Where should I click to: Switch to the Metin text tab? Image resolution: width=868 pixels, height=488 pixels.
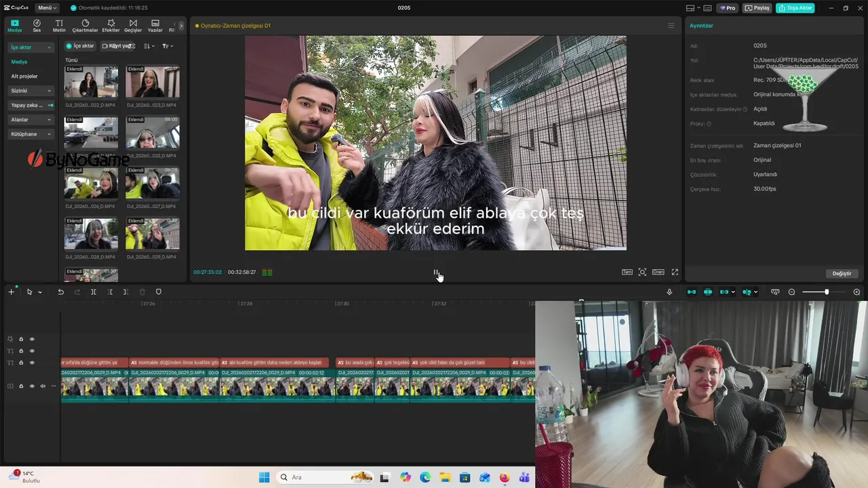[x=59, y=26]
